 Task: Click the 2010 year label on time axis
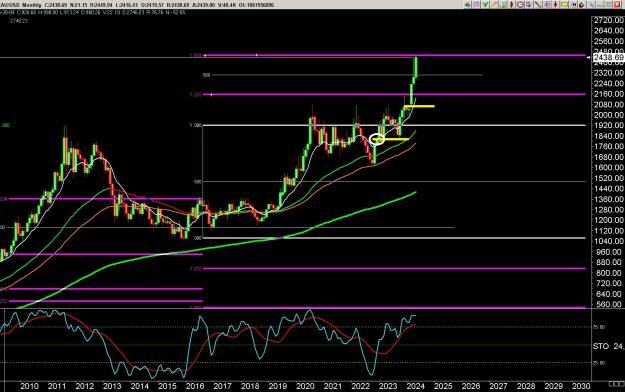pos(29,386)
